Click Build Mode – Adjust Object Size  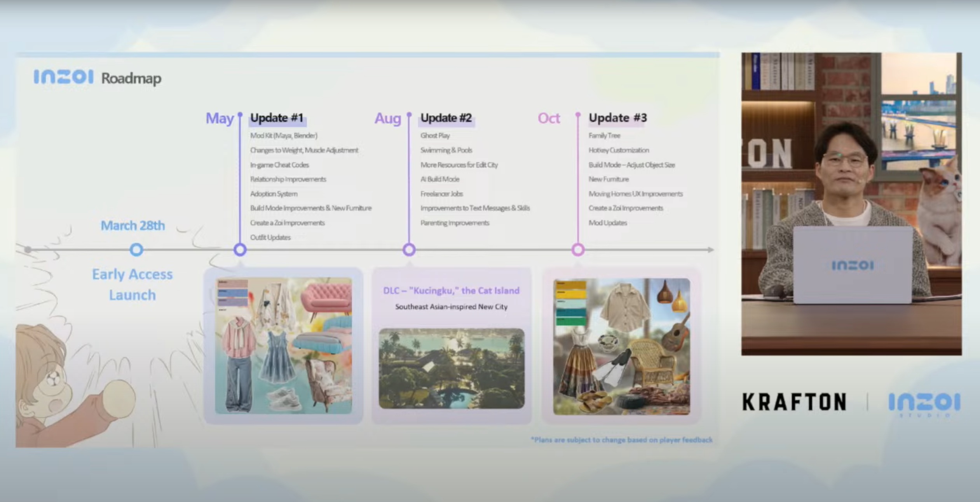point(631,165)
